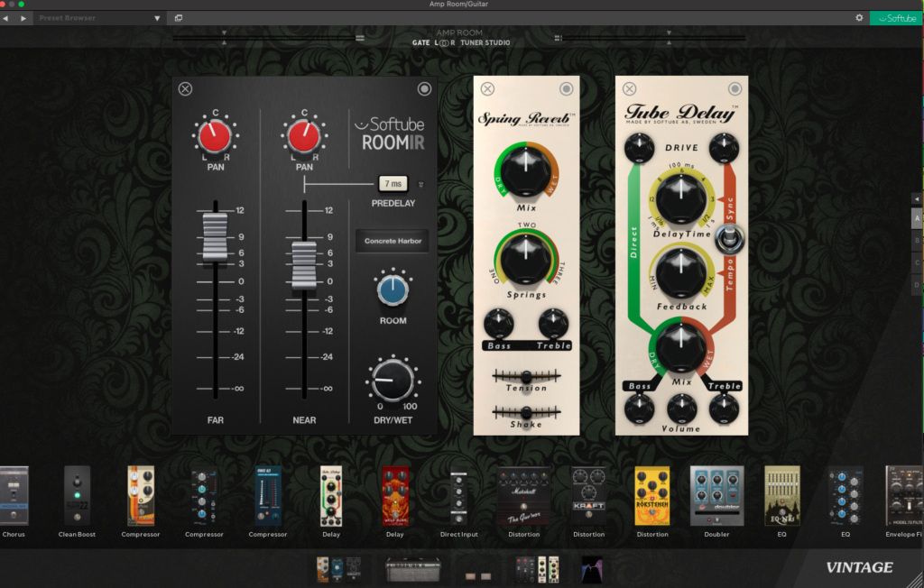Select the GATE option in header
Image resolution: width=924 pixels, height=588 pixels.
click(x=421, y=42)
